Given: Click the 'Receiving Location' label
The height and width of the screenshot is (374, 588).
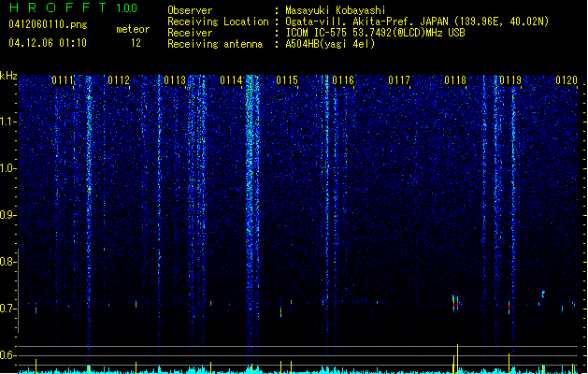Looking at the screenshot, I should click(x=218, y=22).
